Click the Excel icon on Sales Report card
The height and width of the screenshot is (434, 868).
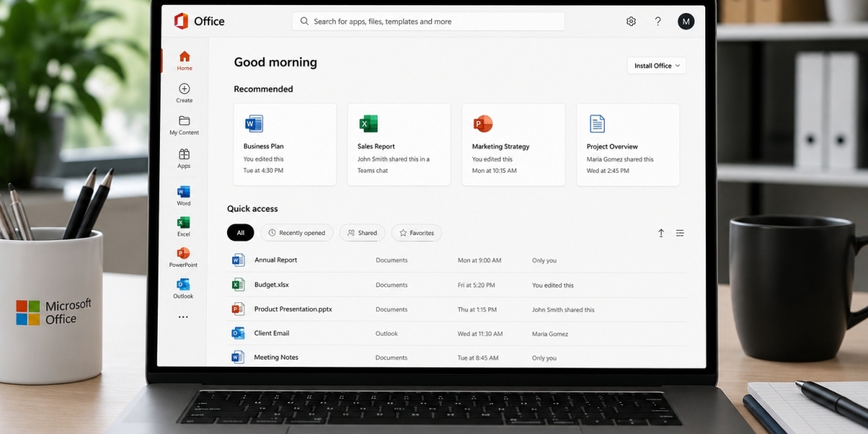(368, 124)
